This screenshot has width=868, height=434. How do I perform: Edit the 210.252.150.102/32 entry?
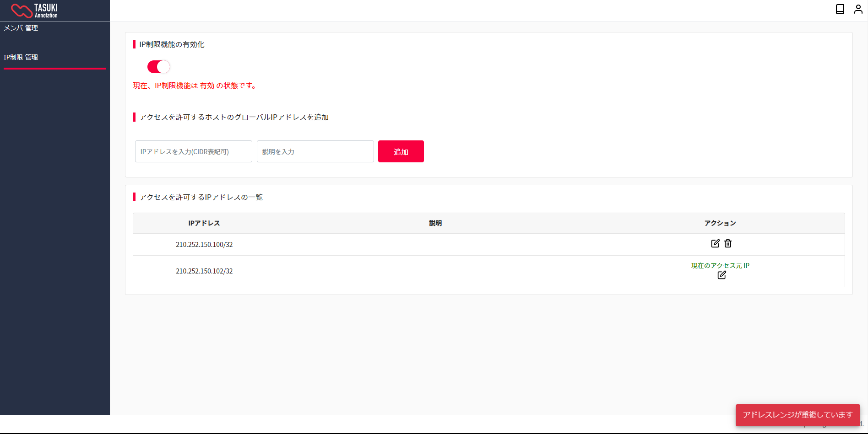click(722, 275)
